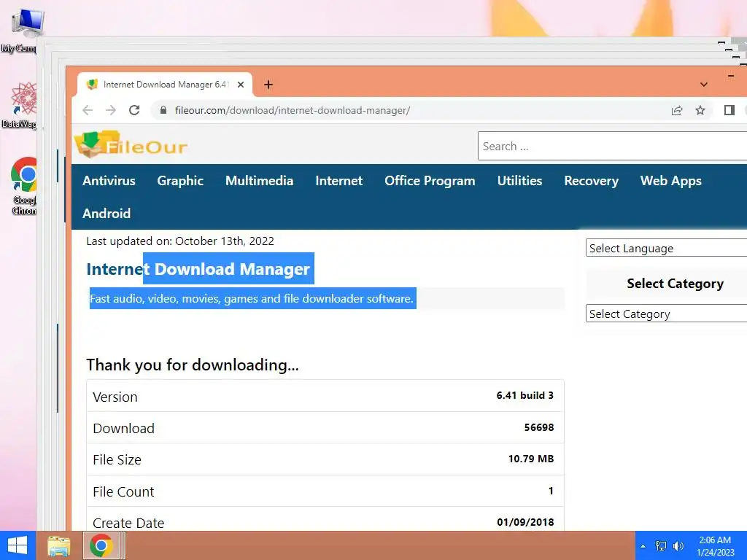Screen dimensions: 747x560
Task: Open the Web Apps category
Action: coord(671,181)
